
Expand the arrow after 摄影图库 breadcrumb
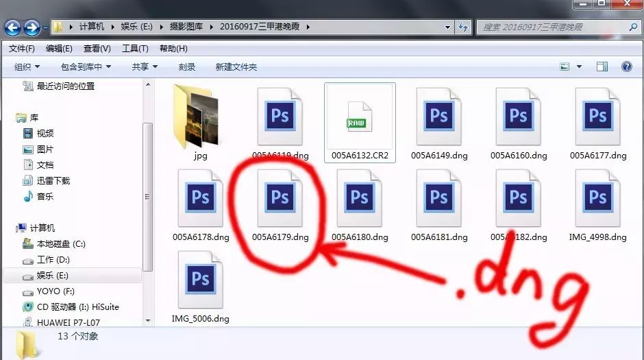[212, 27]
